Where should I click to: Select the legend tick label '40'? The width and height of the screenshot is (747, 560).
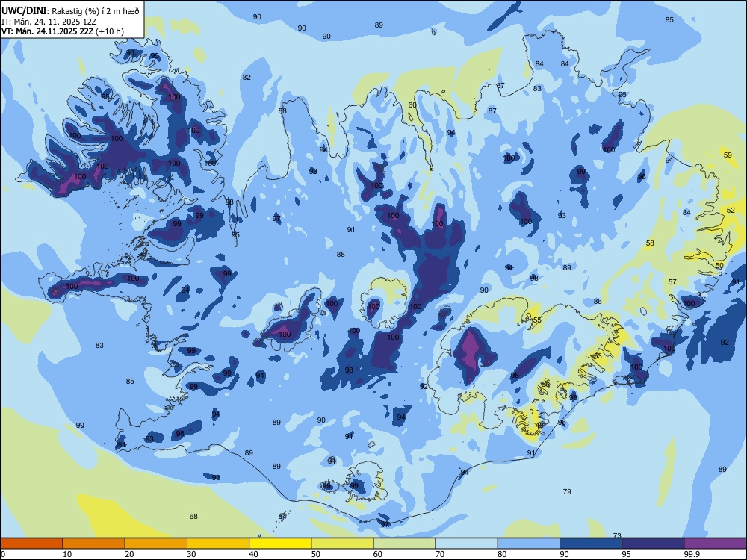(x=254, y=554)
